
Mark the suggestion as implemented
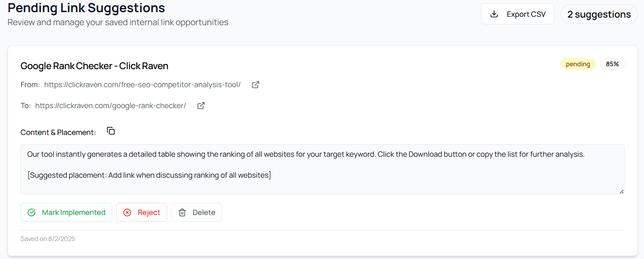pos(66,212)
